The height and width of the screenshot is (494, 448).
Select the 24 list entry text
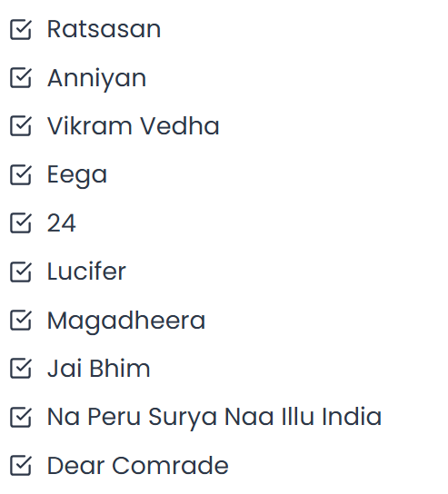pos(62,223)
